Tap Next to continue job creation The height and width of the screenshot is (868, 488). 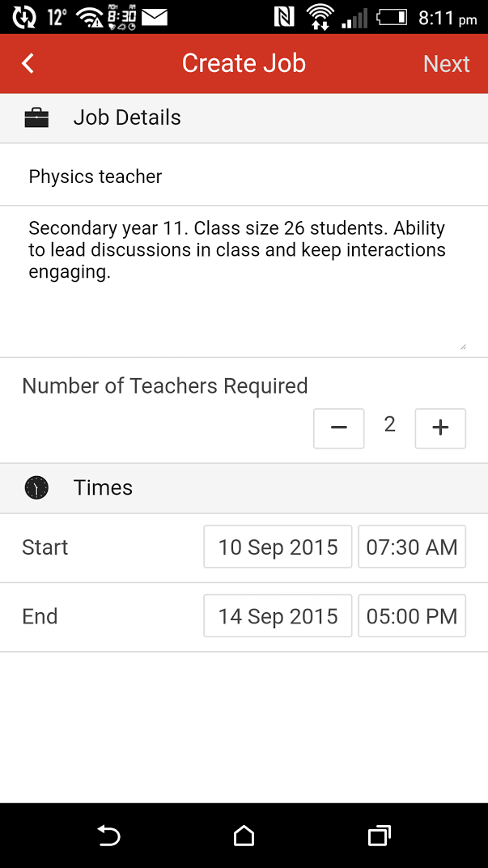[446, 64]
